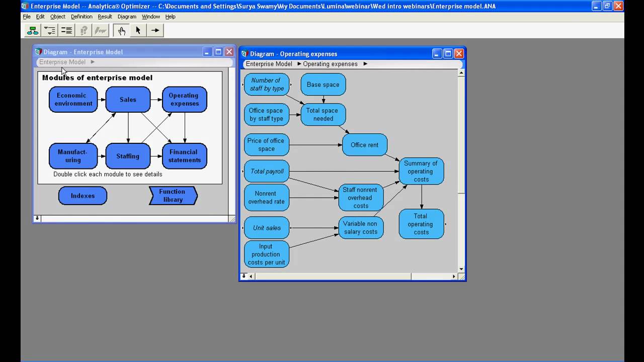The width and height of the screenshot is (644, 362).
Task: Click Summary of operating costs node
Action: [x=421, y=171]
